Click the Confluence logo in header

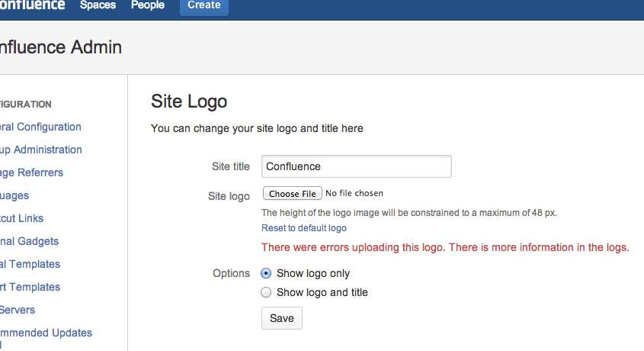(32, 5)
